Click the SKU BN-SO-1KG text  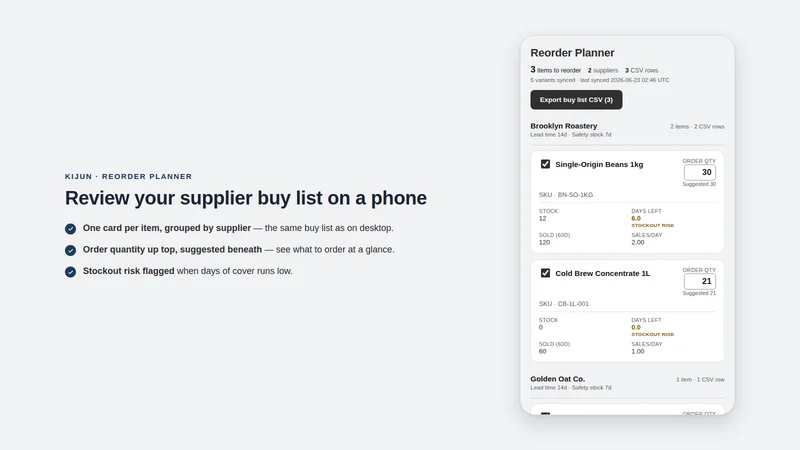point(566,194)
